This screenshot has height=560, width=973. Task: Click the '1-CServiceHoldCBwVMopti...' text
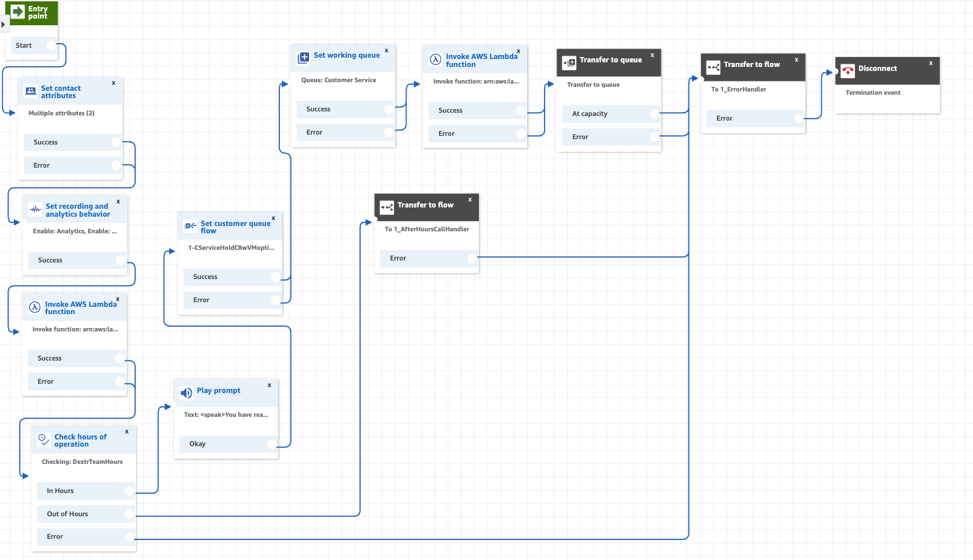[231, 248]
